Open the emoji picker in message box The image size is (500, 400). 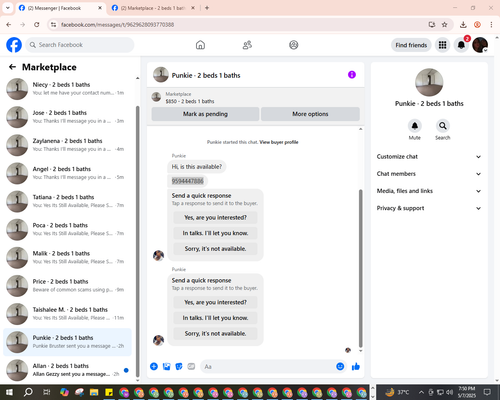[x=340, y=367]
